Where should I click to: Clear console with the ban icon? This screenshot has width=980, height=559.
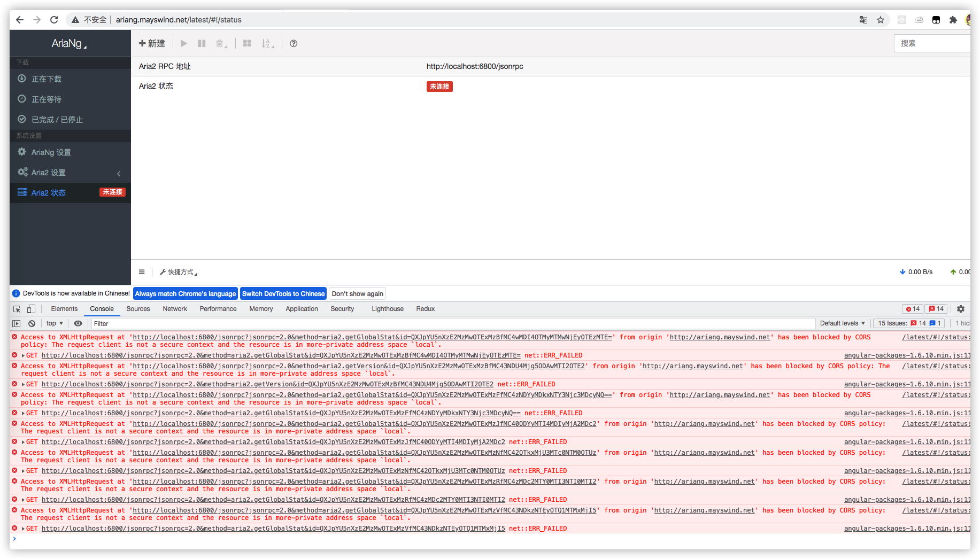pos(32,323)
